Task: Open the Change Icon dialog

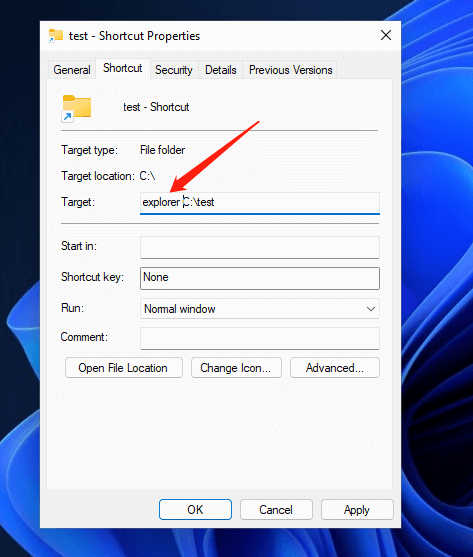Action: pos(236,368)
